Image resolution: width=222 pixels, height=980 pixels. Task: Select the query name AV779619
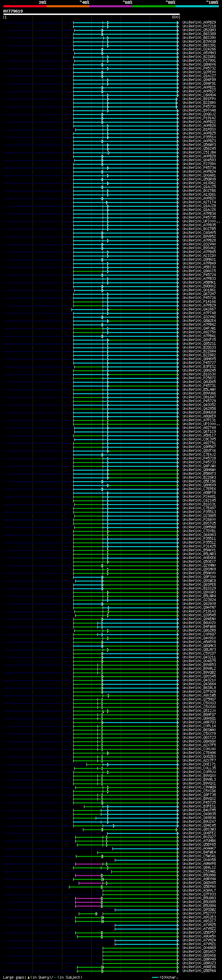[x=13, y=11]
